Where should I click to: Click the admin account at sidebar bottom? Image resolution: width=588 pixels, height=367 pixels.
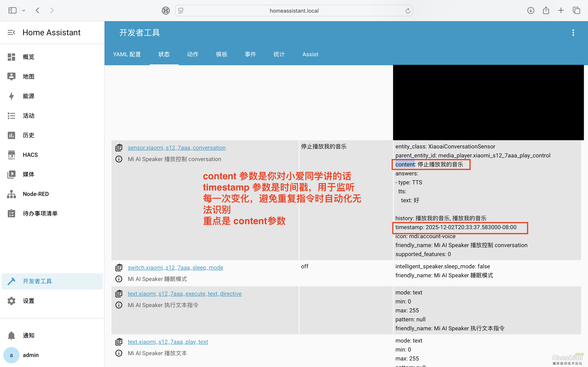(x=31, y=355)
